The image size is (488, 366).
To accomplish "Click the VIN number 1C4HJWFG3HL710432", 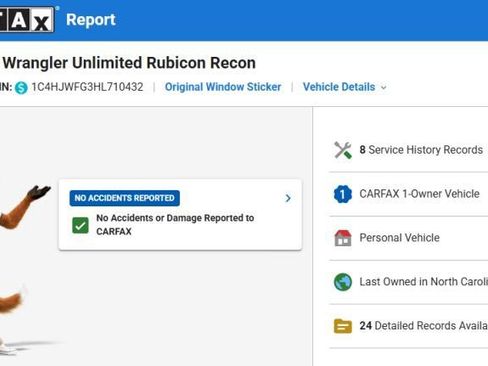I will tap(87, 87).
